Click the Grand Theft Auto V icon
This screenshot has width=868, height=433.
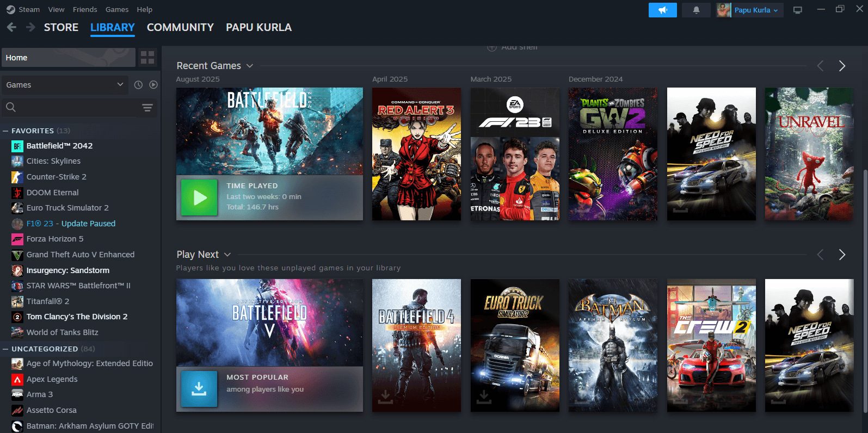17,255
